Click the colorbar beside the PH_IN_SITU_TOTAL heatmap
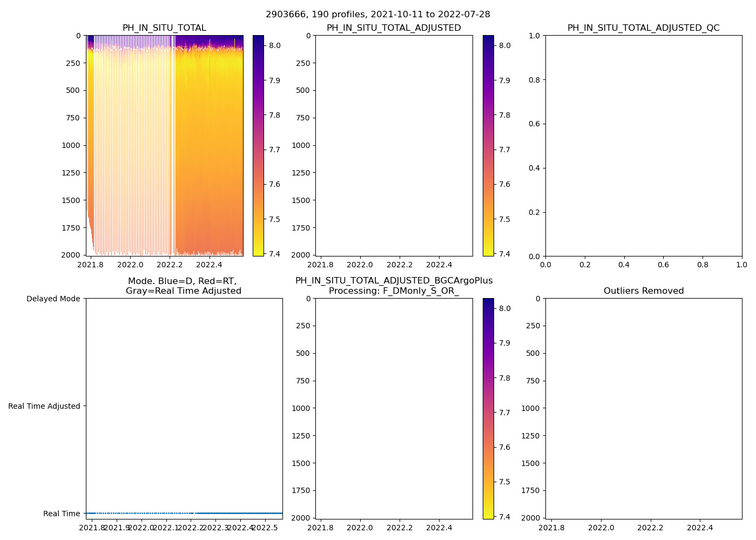This screenshot has width=756, height=540. click(258, 146)
